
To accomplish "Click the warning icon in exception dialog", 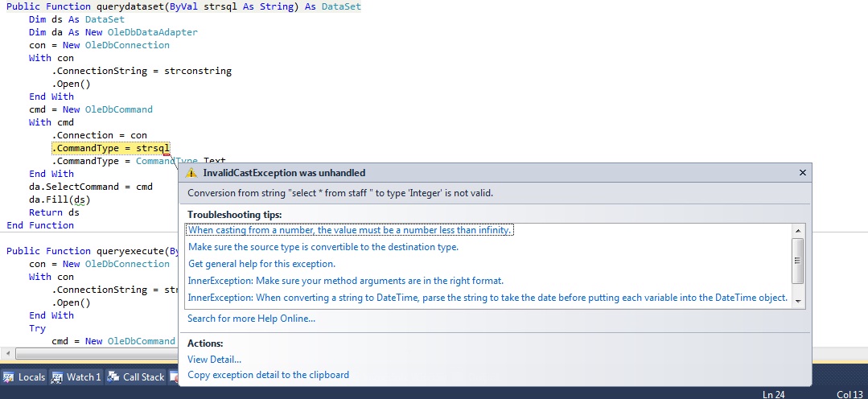I will coord(191,173).
